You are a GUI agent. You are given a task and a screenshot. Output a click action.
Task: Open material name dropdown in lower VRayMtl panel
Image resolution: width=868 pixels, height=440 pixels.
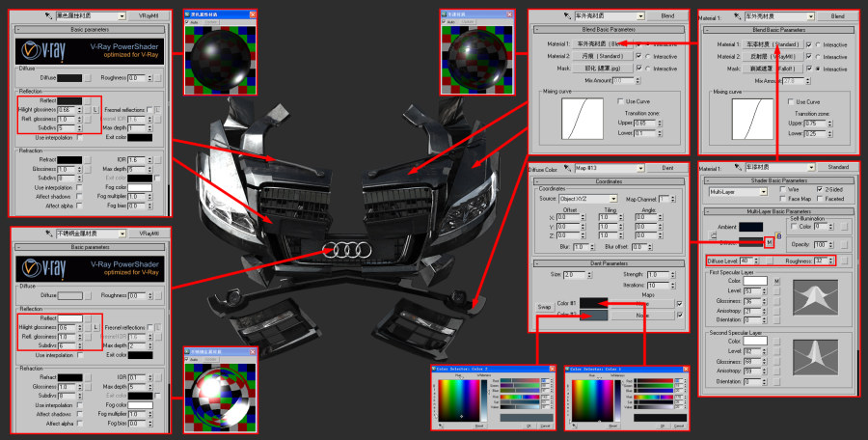[122, 234]
